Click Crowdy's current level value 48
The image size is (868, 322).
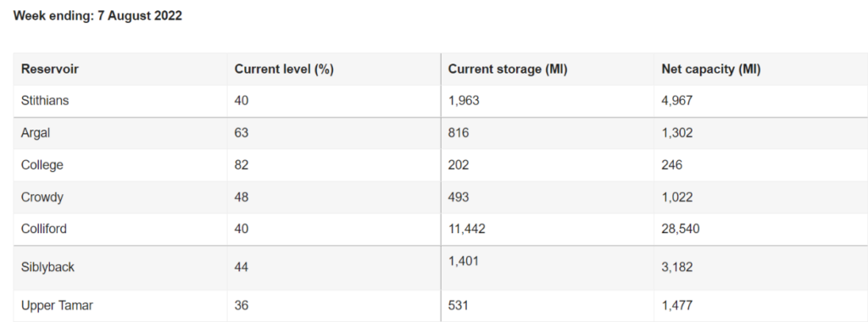point(242,197)
